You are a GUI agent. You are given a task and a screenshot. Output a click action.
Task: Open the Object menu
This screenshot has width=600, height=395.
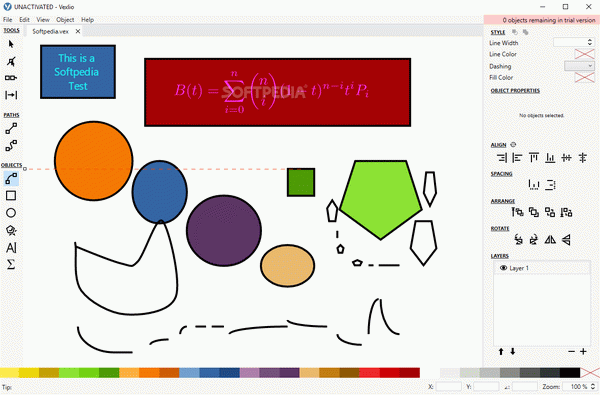[65, 20]
